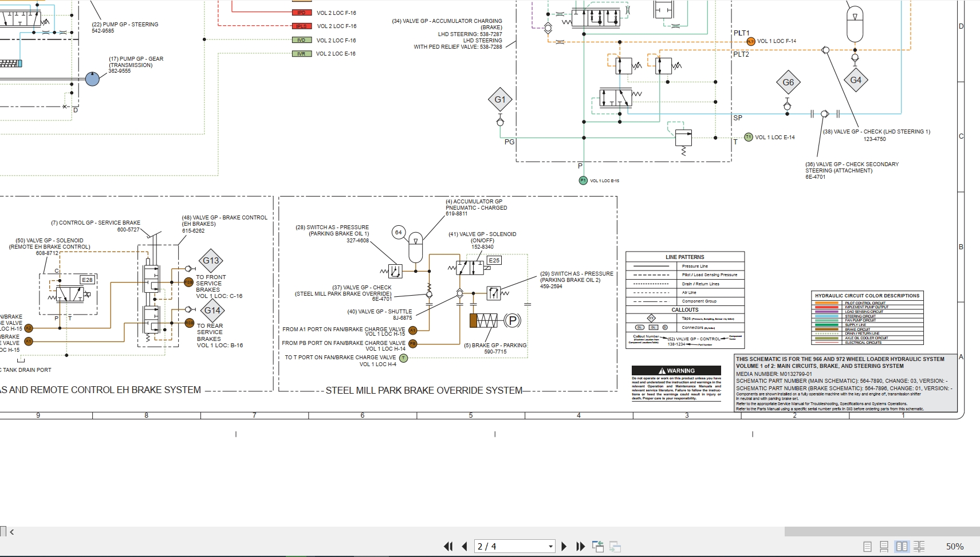Toggle two-page facing layout
The height and width of the screenshot is (557, 980).
(x=902, y=547)
